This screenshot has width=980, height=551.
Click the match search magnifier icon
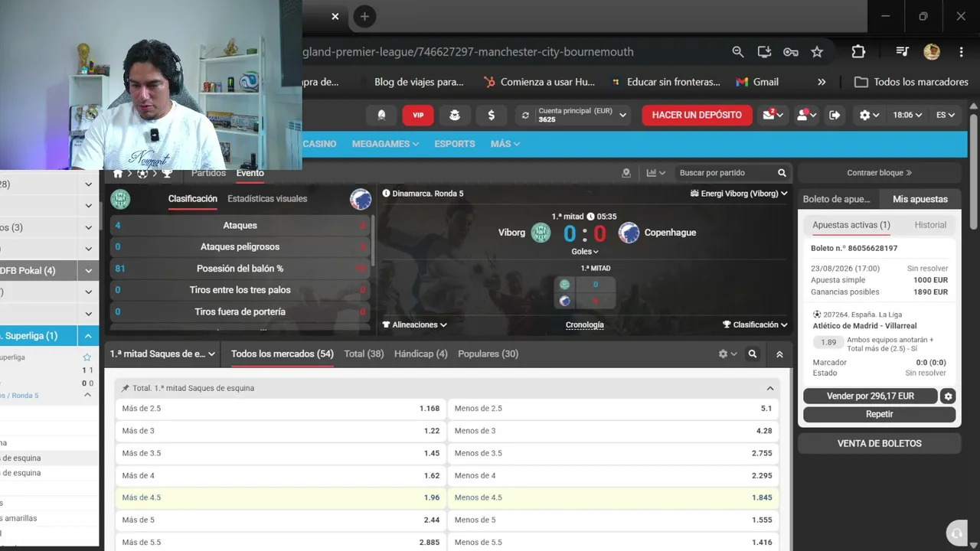[x=782, y=173]
